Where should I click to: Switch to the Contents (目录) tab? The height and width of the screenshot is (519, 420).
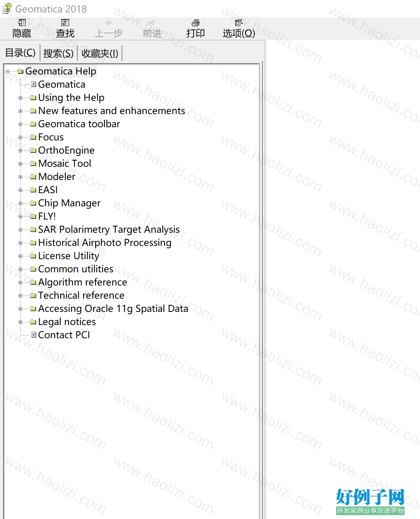[20, 53]
